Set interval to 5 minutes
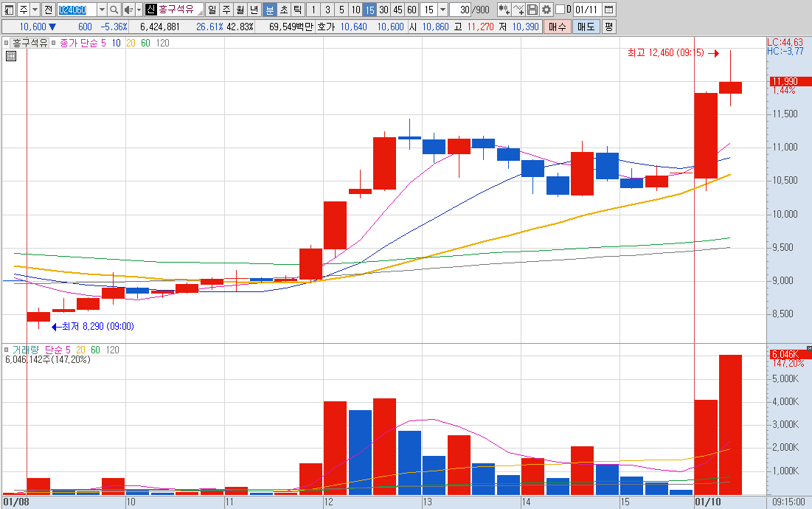The height and width of the screenshot is (509, 812). click(341, 10)
